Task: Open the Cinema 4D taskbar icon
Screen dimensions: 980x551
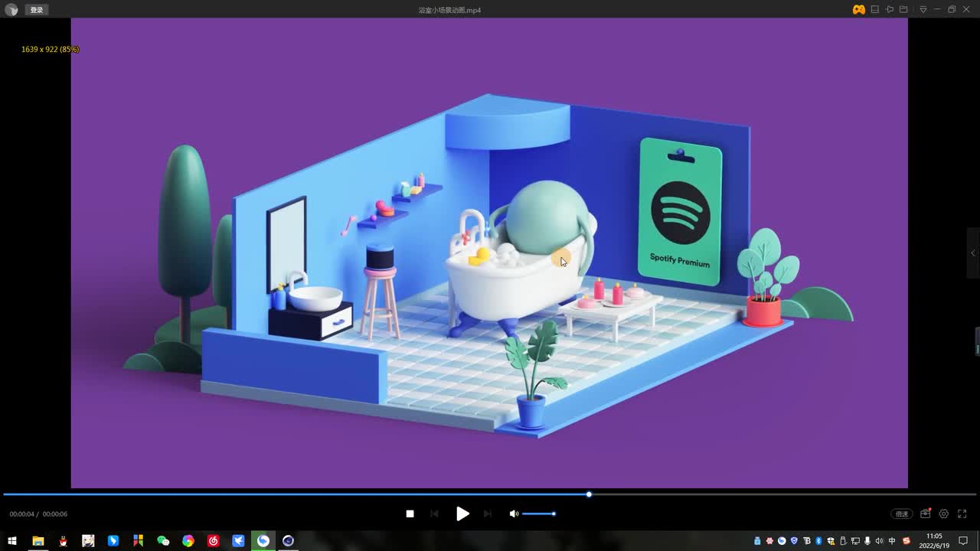Action: (288, 541)
